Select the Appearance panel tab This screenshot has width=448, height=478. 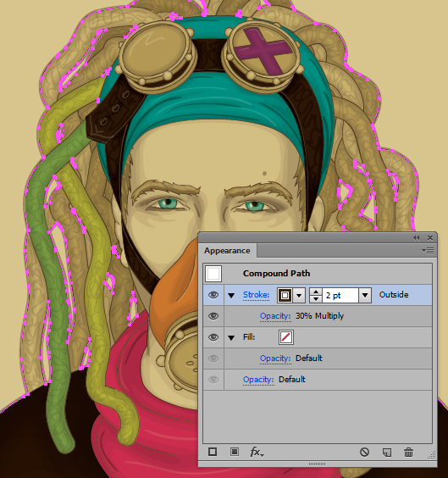pos(227,251)
